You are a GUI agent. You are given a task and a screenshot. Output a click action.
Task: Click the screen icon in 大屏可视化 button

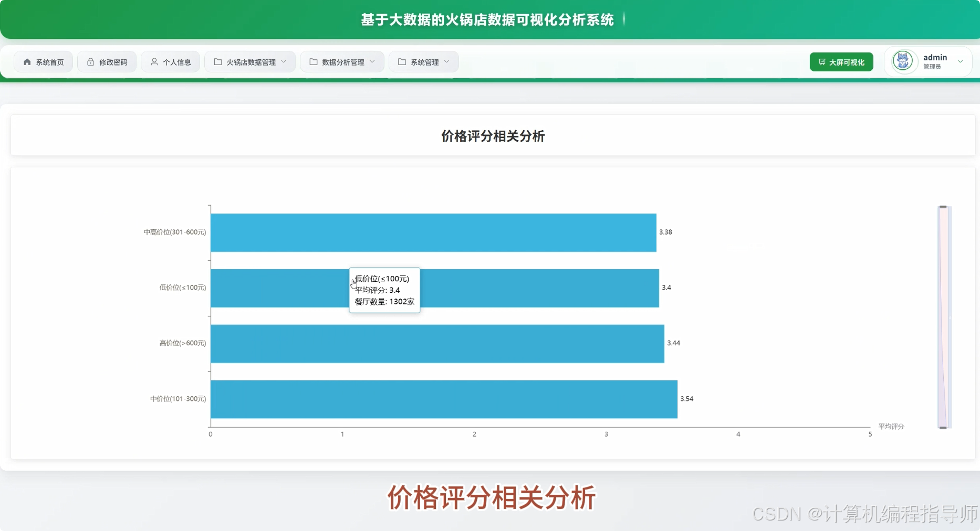point(822,62)
